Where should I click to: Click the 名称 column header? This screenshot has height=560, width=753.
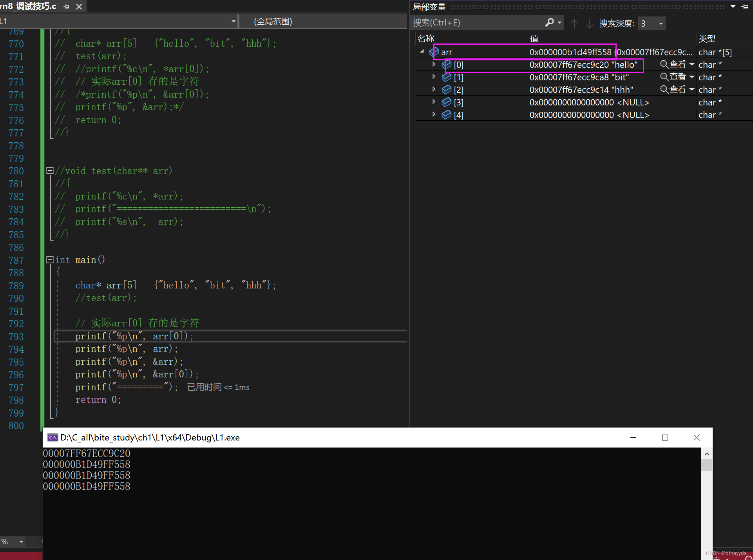[x=426, y=38]
